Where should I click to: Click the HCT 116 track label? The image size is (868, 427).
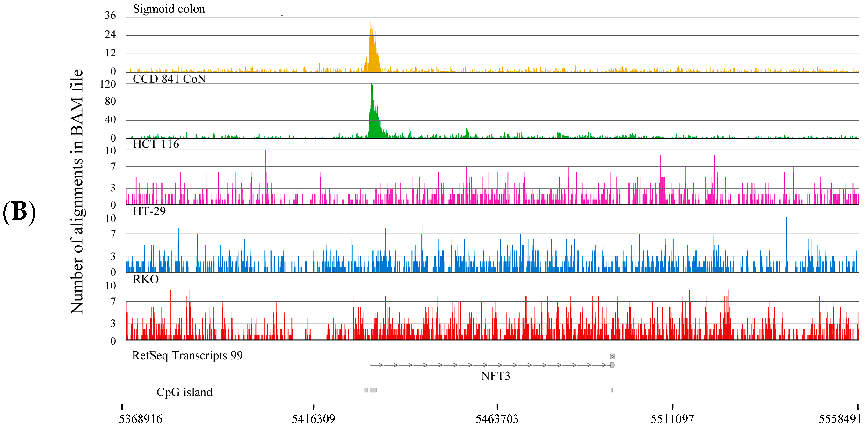click(x=156, y=144)
